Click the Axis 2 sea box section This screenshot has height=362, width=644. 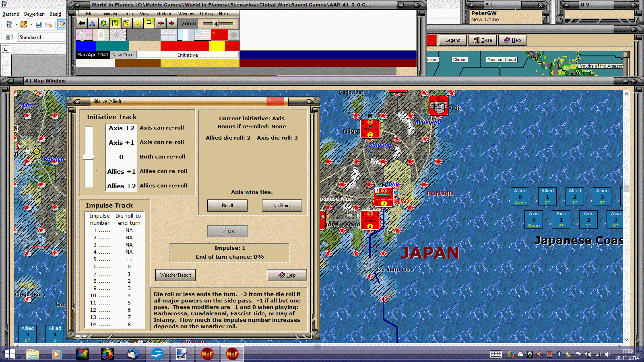[588, 220]
